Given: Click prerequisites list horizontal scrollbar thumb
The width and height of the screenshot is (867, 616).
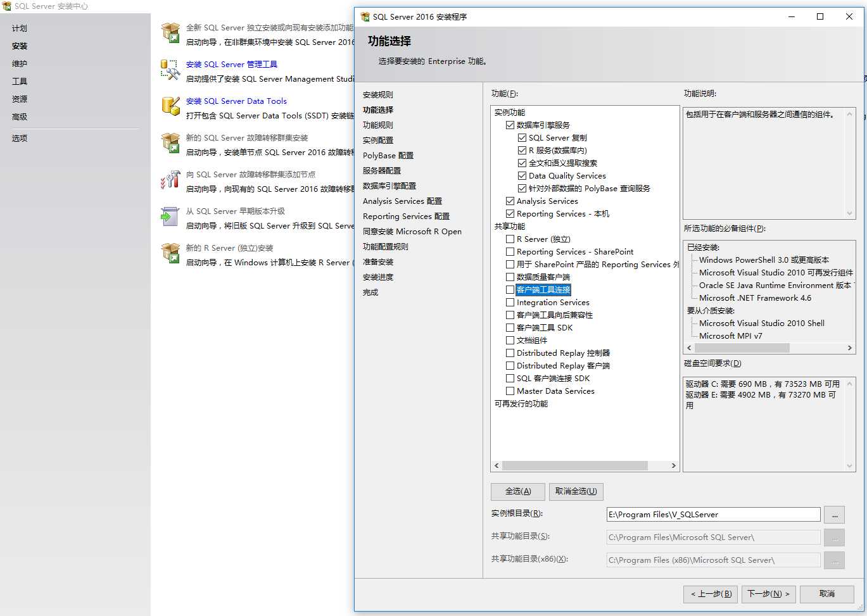Looking at the screenshot, I should (742, 348).
